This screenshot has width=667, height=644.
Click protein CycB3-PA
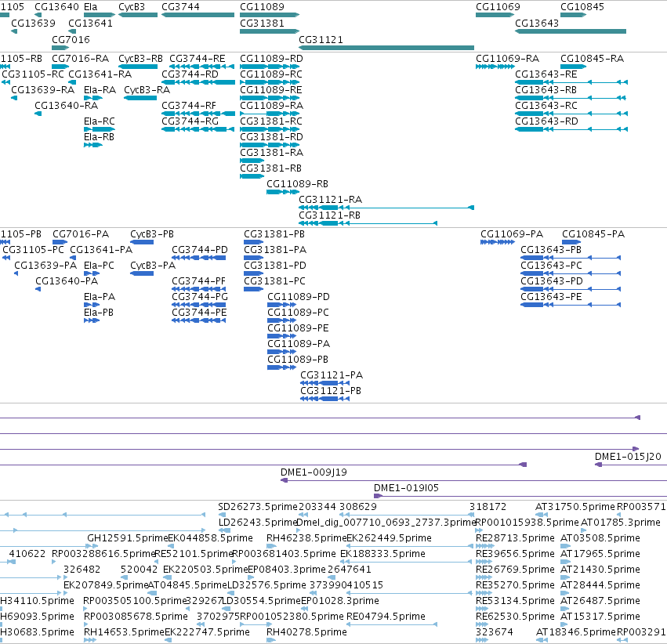(x=153, y=266)
